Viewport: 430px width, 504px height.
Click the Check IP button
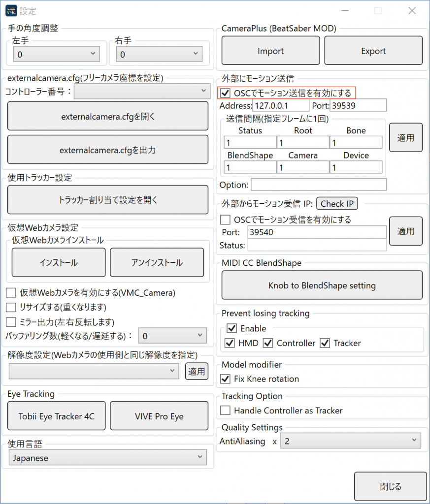337,204
